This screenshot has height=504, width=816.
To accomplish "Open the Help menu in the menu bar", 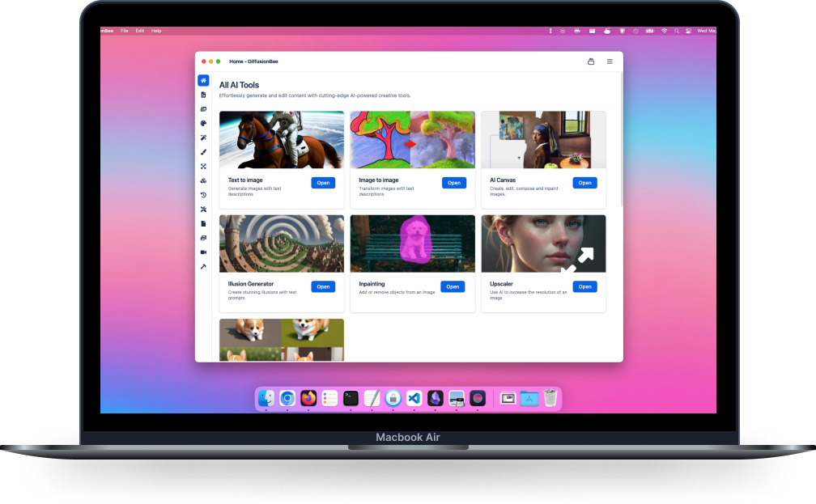I will pos(156,31).
